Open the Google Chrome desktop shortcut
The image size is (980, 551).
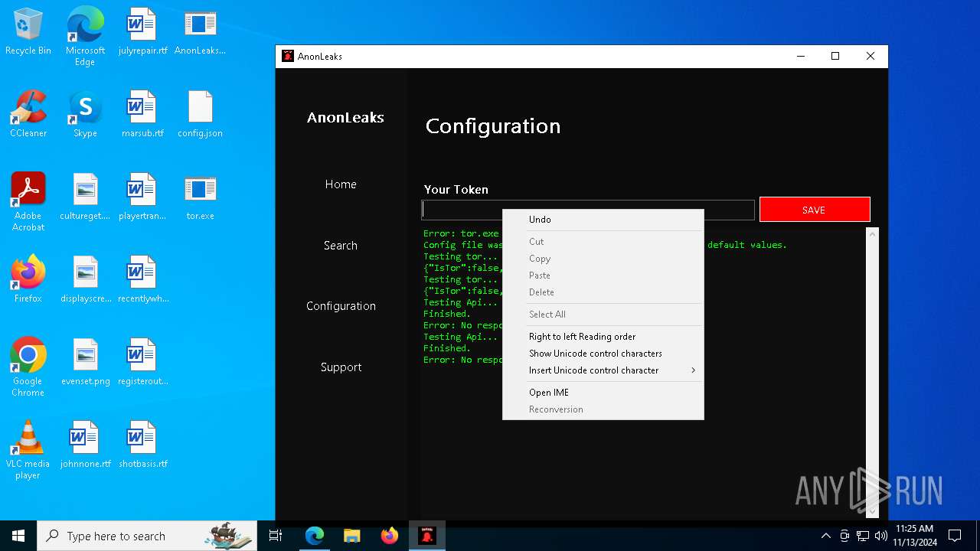[x=28, y=367]
